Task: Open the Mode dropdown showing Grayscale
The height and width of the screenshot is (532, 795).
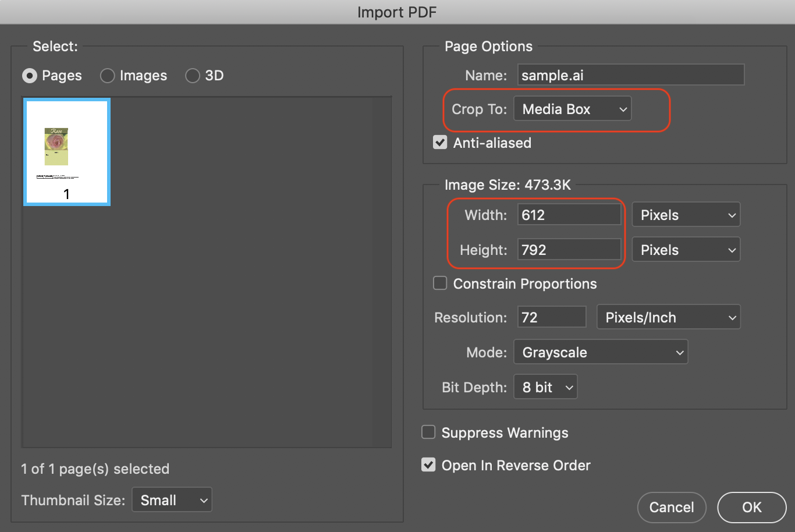Action: [601, 352]
